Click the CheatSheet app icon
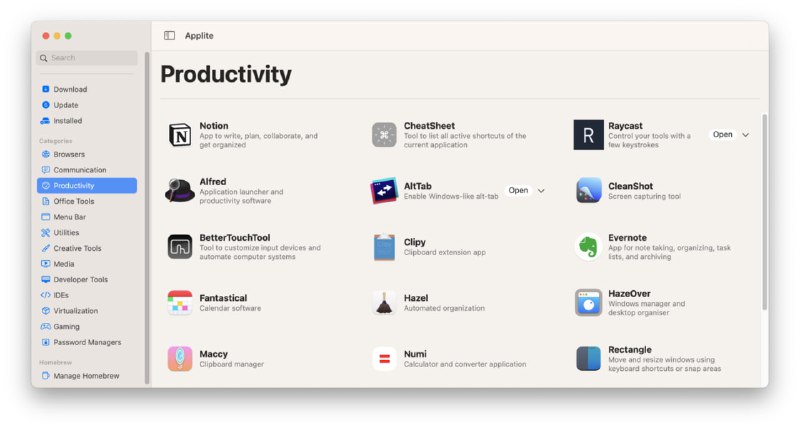Image resolution: width=800 pixels, height=429 pixels. (385, 135)
